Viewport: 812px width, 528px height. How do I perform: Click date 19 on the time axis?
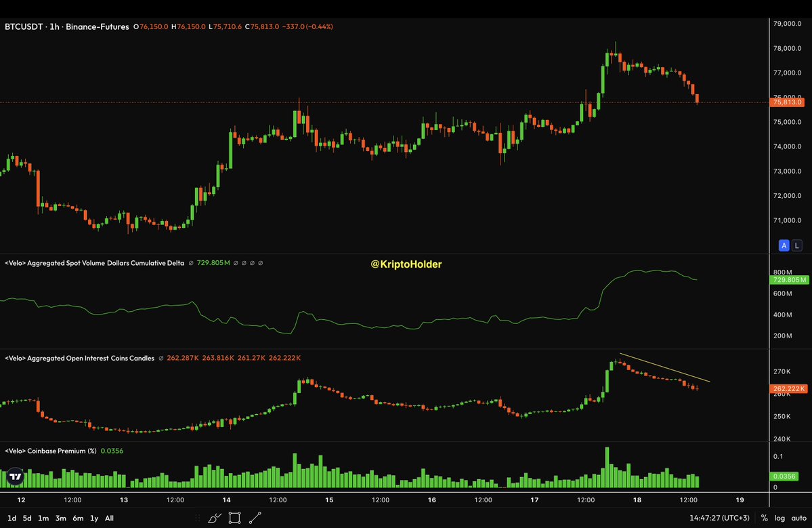pos(740,500)
